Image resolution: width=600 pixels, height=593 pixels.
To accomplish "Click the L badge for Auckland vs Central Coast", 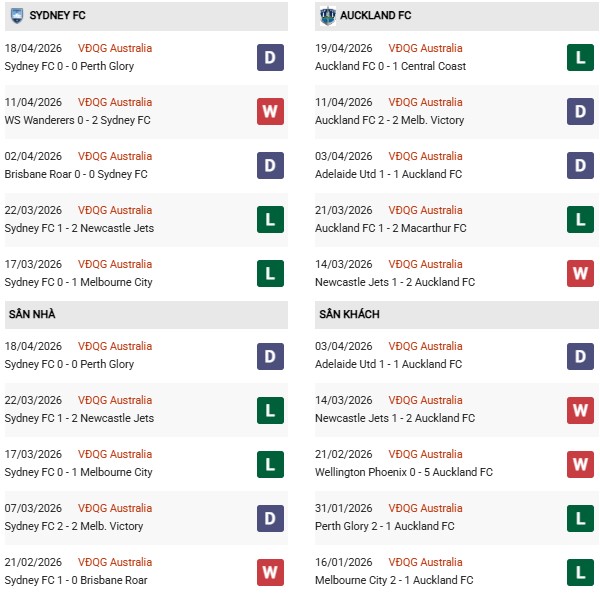I will coord(581,57).
